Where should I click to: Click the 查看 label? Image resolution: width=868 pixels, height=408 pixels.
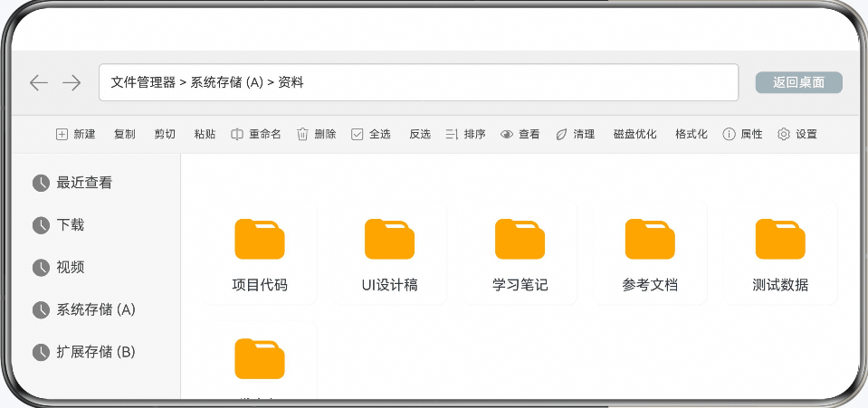tap(529, 134)
